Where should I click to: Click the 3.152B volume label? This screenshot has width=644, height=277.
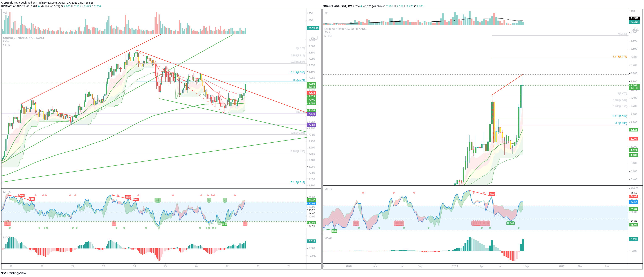[634, 18]
